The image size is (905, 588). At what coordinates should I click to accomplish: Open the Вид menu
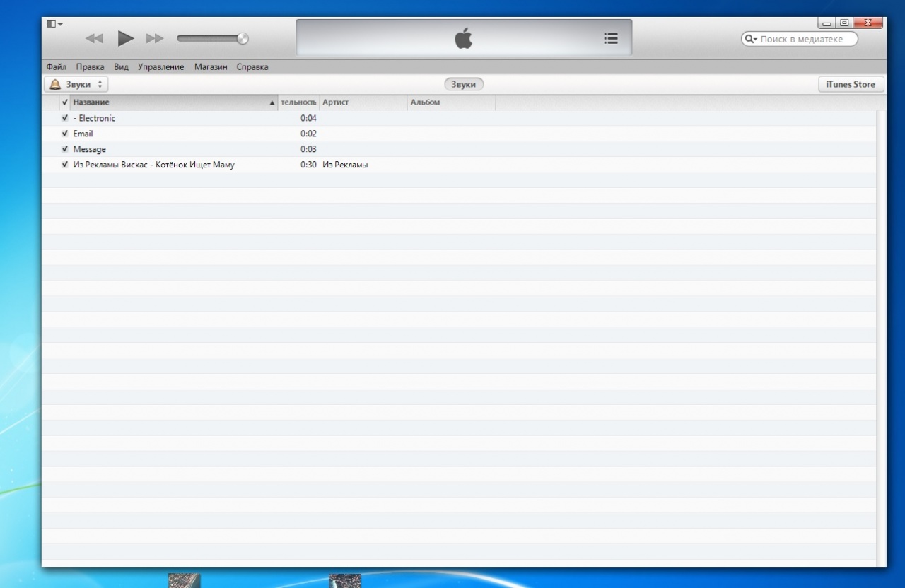(x=121, y=67)
